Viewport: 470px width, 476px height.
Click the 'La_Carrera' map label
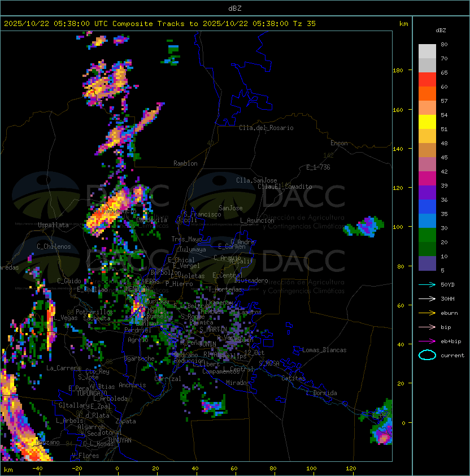pos(64,368)
